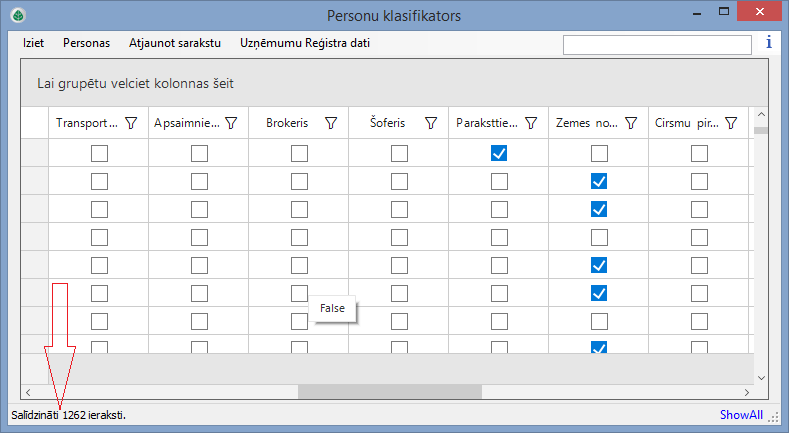This screenshot has height=433, width=789.
Task: Click Atjaunot sarakstu to refresh list
Action: coord(175,44)
